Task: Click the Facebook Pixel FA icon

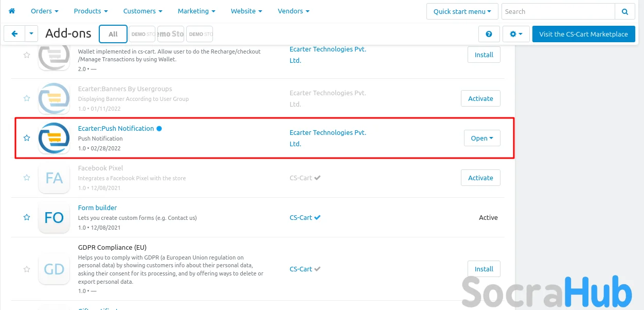Action: pyautogui.click(x=54, y=178)
